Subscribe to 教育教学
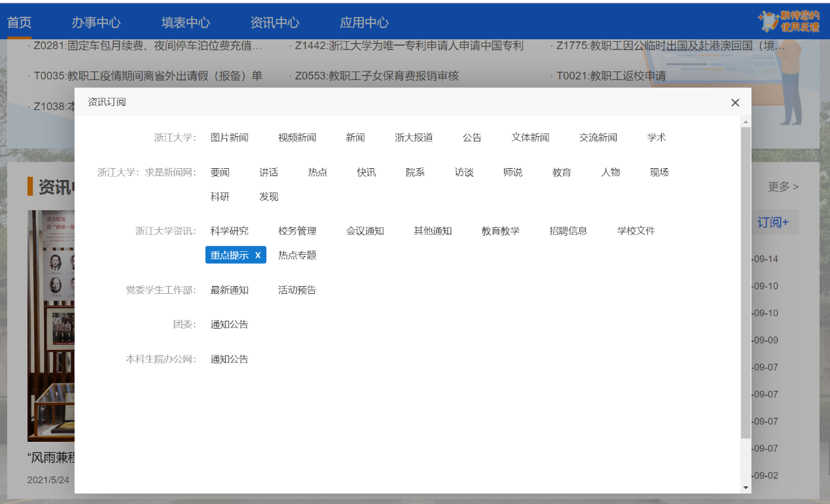Viewport: 830px width, 504px height. [x=501, y=231]
